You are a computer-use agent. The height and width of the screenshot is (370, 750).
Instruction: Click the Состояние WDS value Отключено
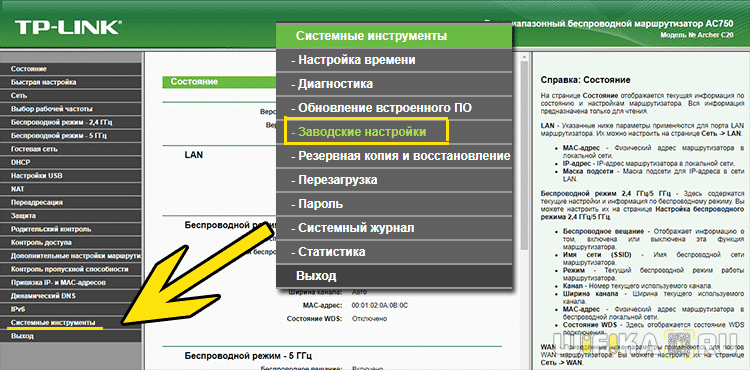click(x=369, y=319)
